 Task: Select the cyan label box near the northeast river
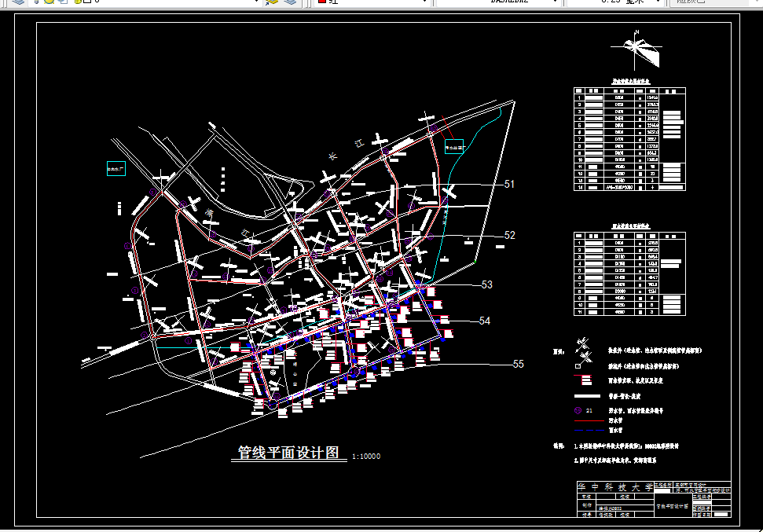454,146
